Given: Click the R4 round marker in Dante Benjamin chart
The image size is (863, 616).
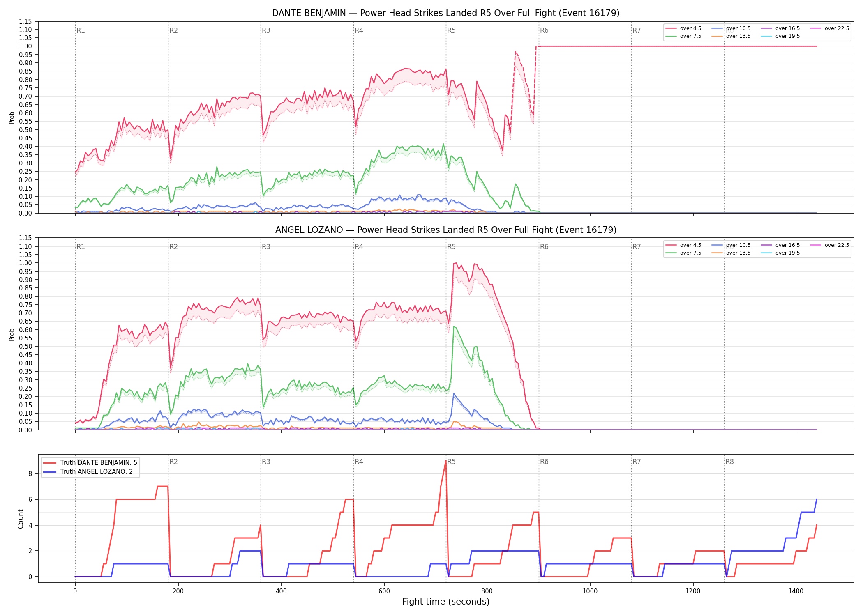Looking at the screenshot, I should pos(359,30).
